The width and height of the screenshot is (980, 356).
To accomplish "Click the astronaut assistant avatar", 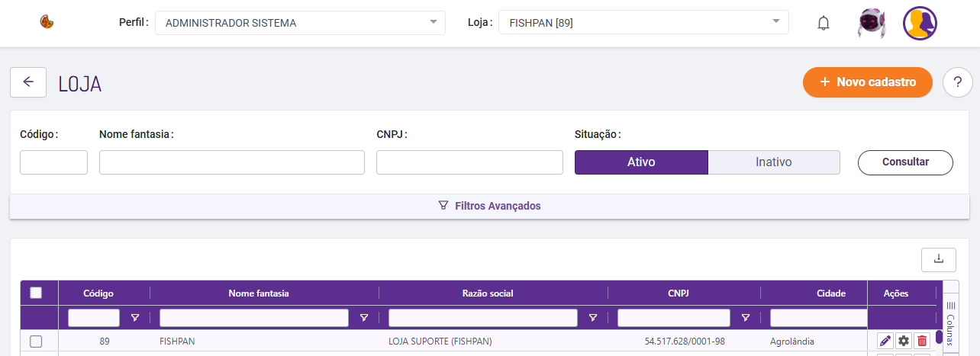I will coord(871,23).
